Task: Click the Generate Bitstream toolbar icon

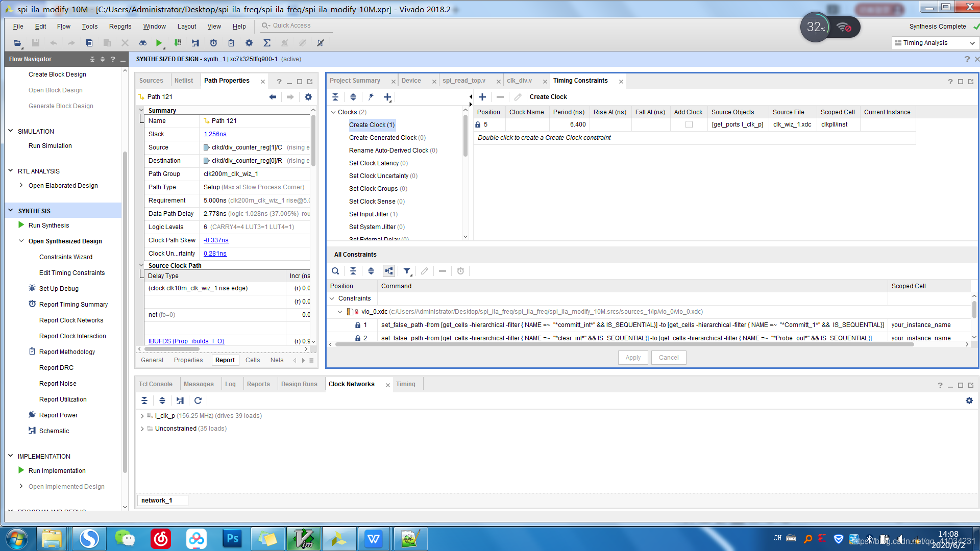Action: (178, 43)
